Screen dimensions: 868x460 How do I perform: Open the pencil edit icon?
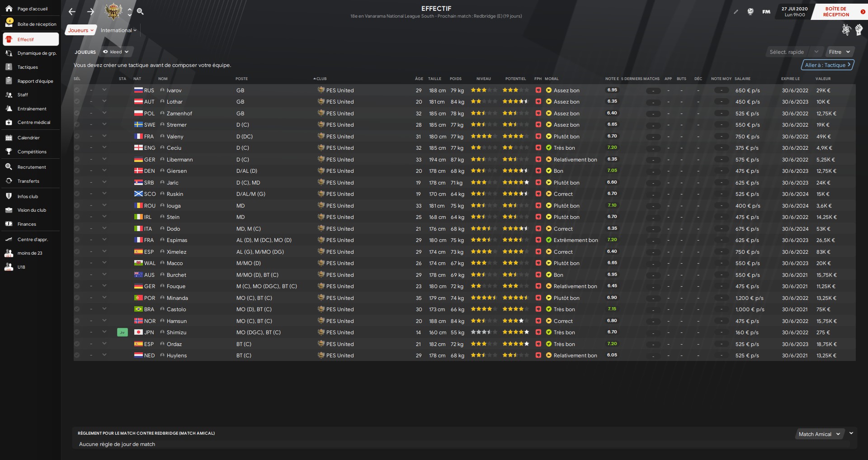click(736, 12)
